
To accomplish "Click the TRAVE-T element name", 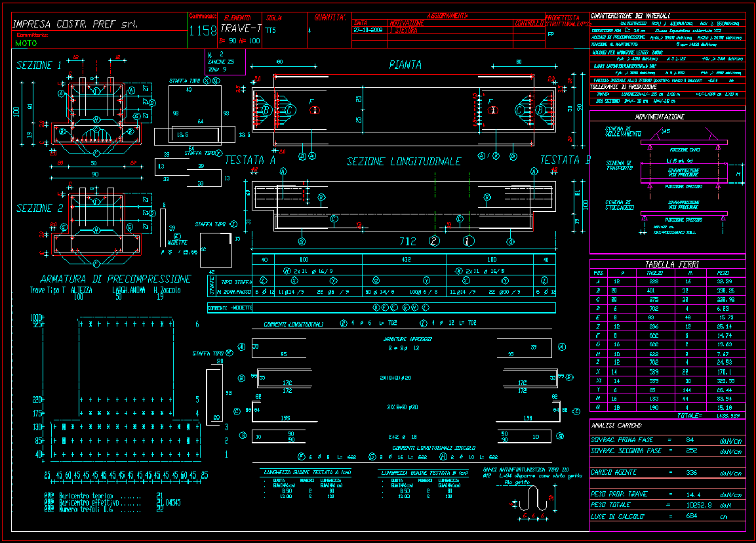I will 240,29.
